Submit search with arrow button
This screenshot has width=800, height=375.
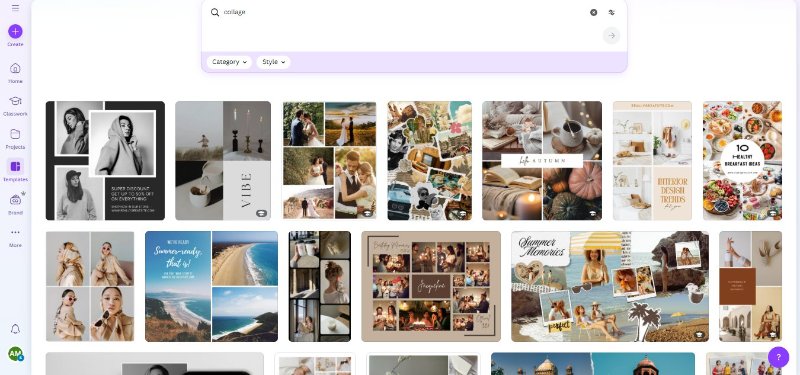click(x=611, y=36)
